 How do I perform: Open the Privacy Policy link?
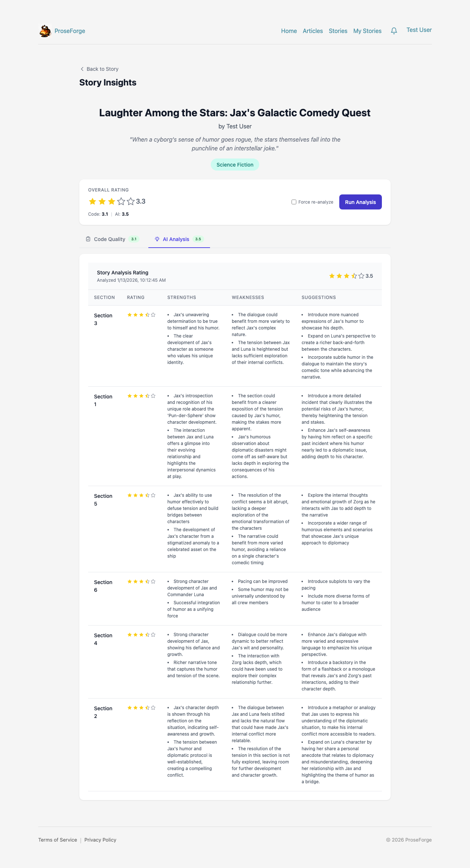100,840
